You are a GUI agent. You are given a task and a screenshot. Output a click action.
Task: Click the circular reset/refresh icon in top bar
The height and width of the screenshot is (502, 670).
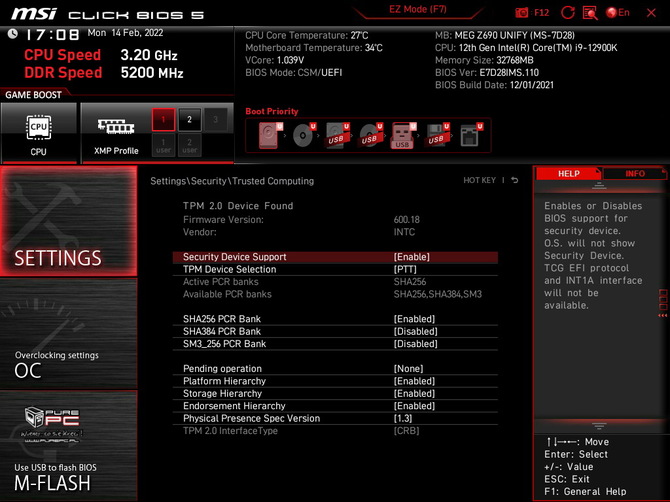point(567,13)
